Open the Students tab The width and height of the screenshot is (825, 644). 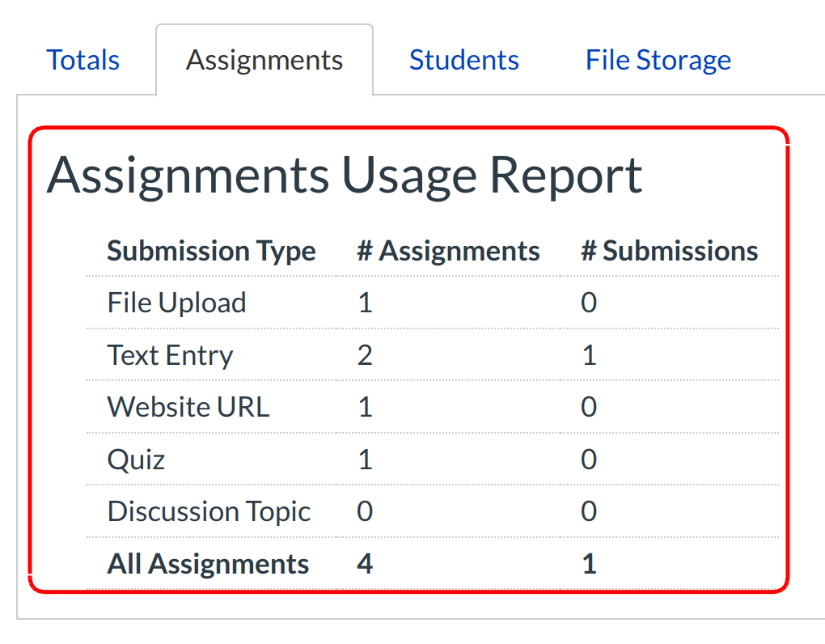point(463,60)
